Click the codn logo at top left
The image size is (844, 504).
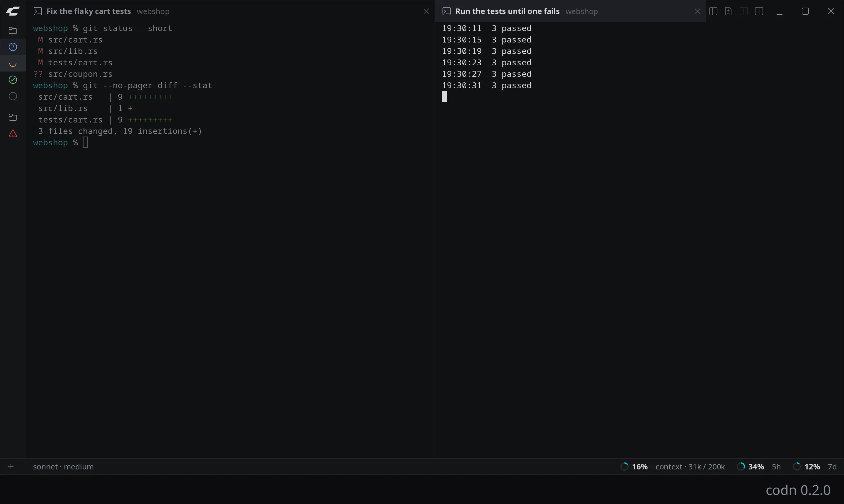pos(13,11)
